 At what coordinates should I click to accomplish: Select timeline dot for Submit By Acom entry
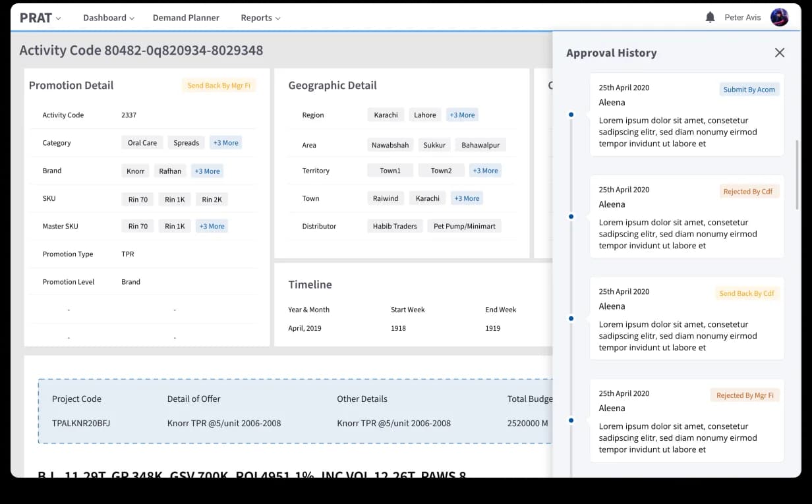pyautogui.click(x=571, y=115)
